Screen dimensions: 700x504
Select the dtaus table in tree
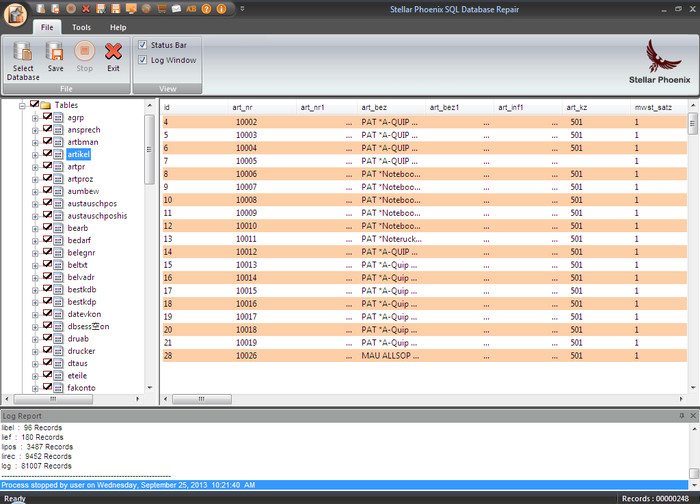click(77, 363)
